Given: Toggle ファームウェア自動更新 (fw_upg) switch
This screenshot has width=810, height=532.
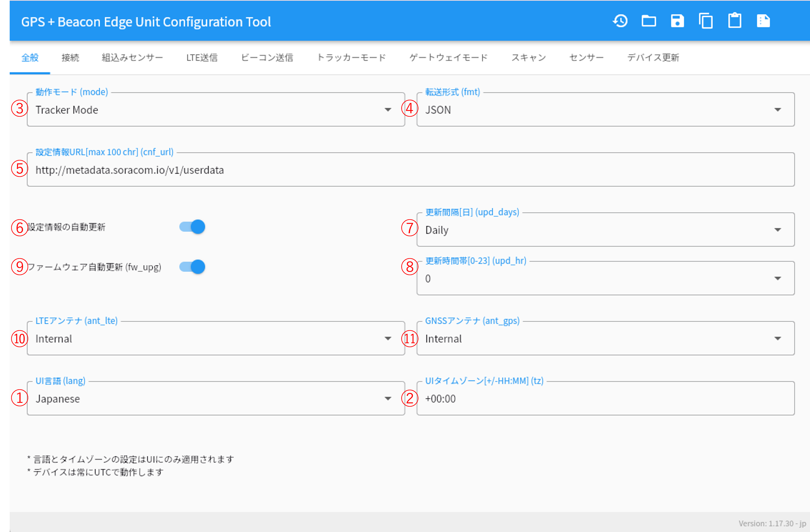Looking at the screenshot, I should 192,267.
